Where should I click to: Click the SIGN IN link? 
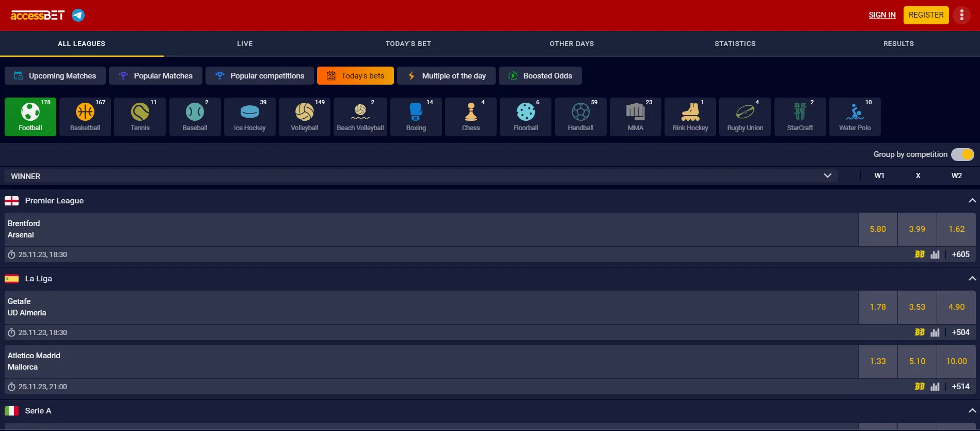point(882,15)
